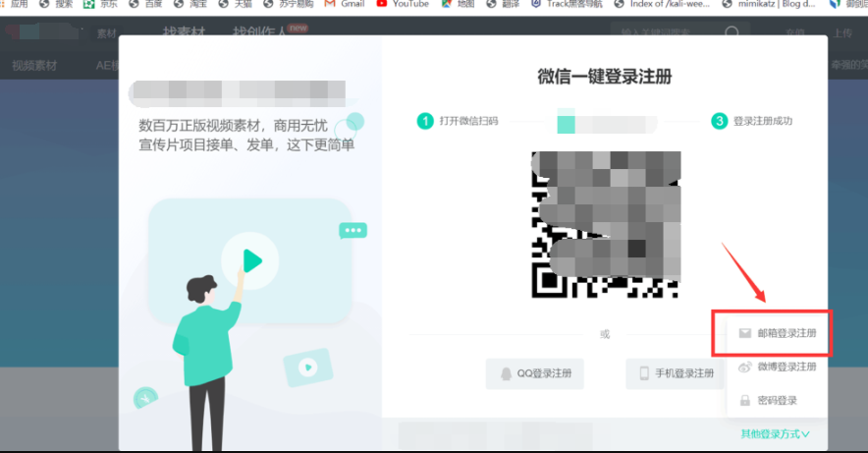Open the Gmail bookmark
Viewport: 868px width, 453px height.
tap(345, 4)
